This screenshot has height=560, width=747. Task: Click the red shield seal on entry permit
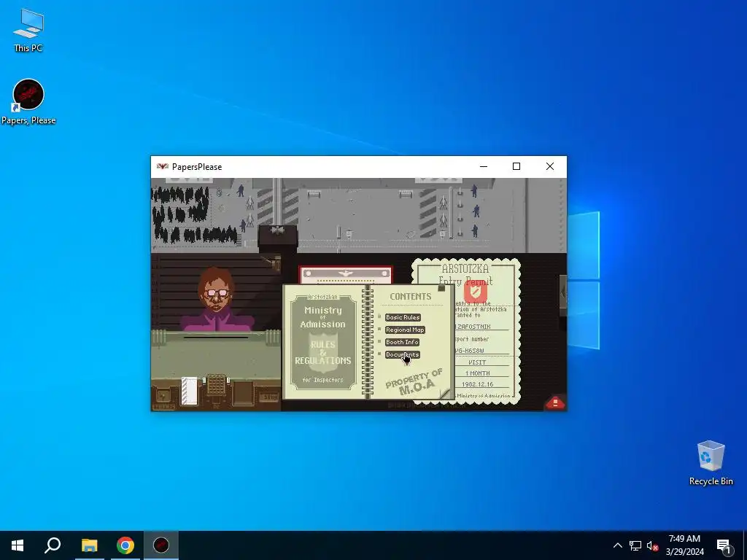point(476,292)
